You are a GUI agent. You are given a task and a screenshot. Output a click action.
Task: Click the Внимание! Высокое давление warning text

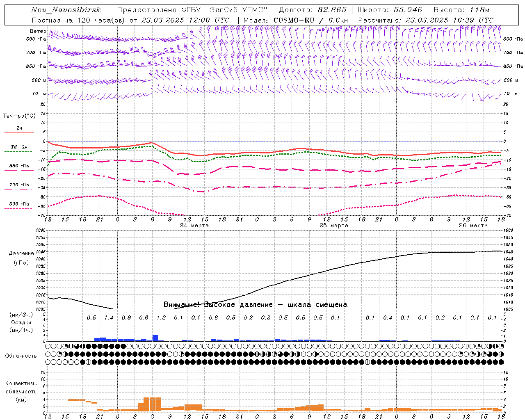pos(256,305)
